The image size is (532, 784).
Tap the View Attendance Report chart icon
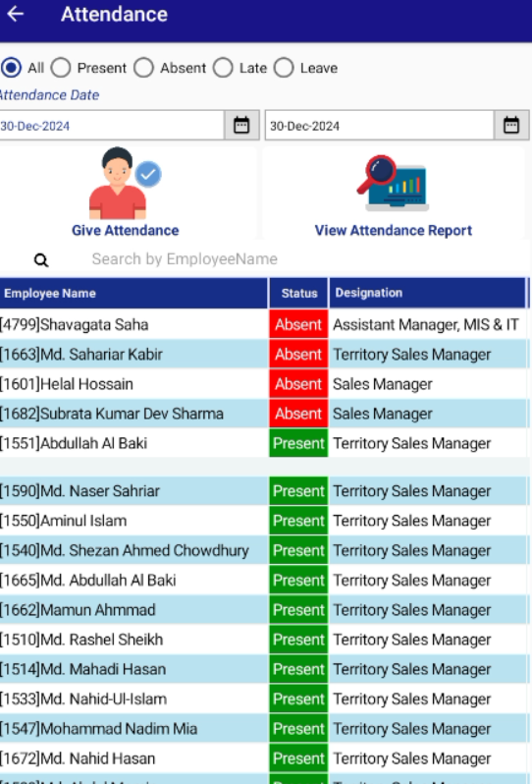coord(393,183)
